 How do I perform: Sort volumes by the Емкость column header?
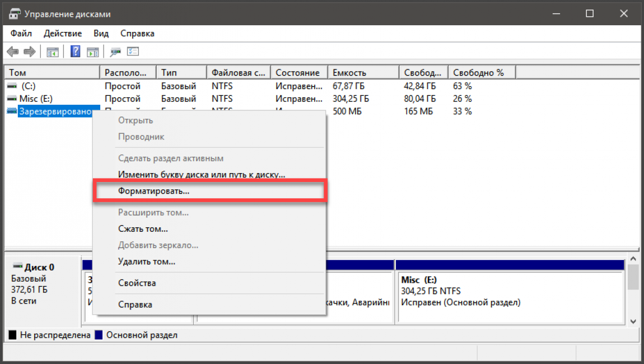349,73
